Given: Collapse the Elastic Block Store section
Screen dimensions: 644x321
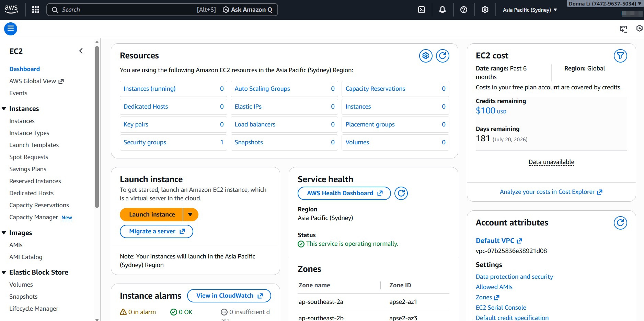Looking at the screenshot, I should coord(4,272).
